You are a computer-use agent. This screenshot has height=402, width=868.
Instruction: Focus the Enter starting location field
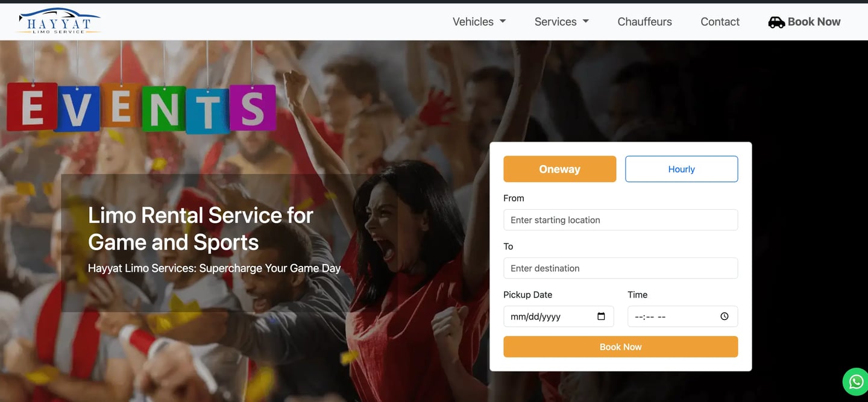tap(621, 220)
